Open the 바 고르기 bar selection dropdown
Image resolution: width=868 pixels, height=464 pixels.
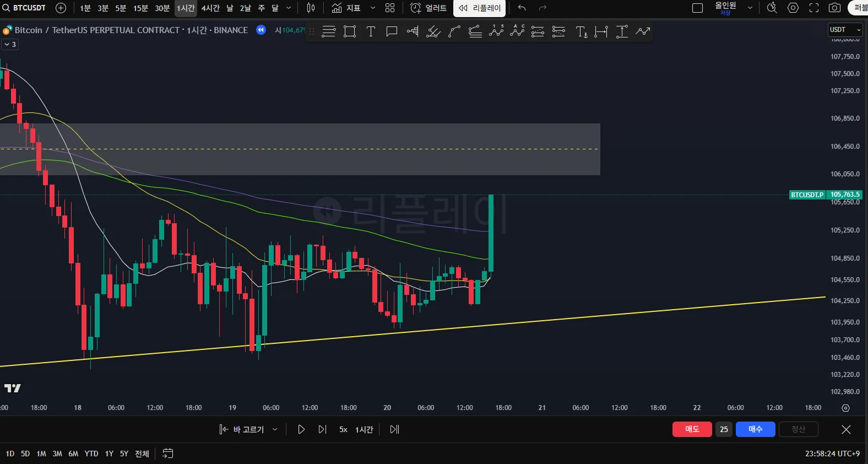248,429
